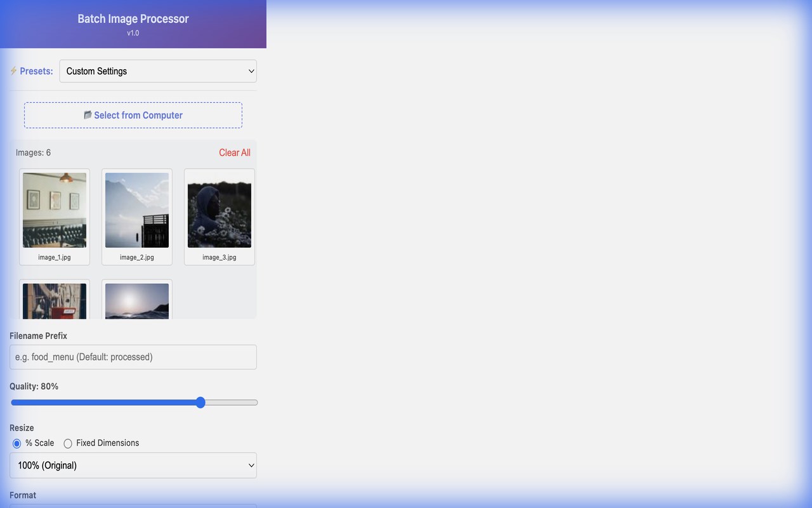This screenshot has height=508, width=812.
Task: Click Clear All to remove images
Action: 235,152
